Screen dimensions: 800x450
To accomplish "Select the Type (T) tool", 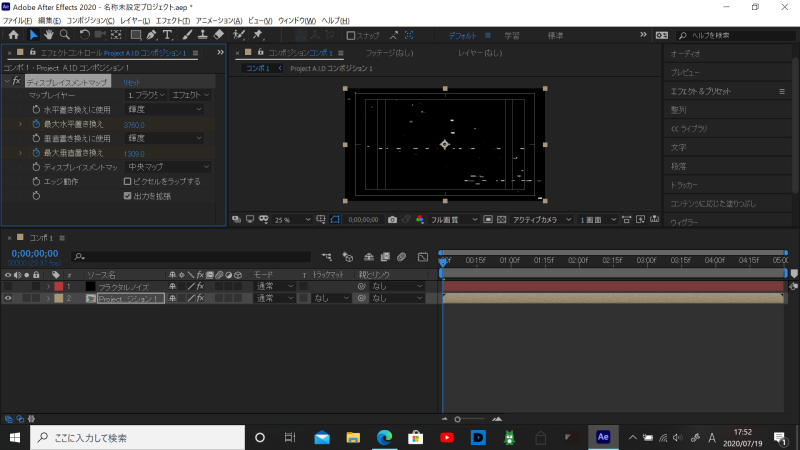I will point(167,35).
